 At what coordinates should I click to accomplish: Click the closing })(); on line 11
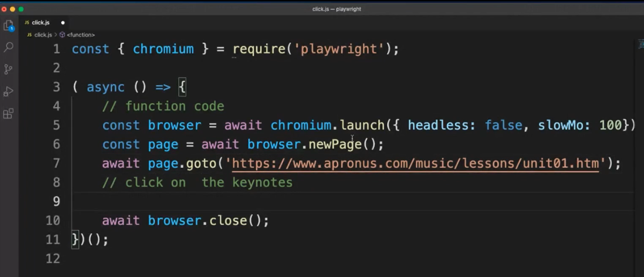(x=90, y=240)
